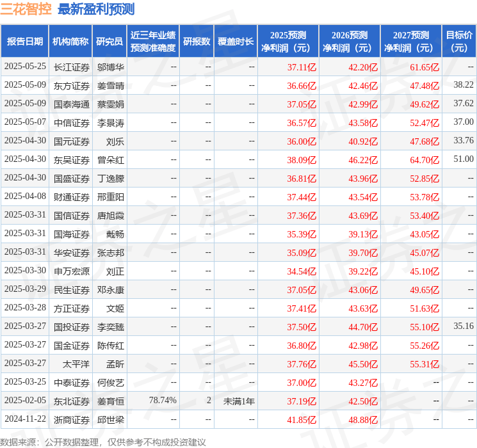Click the 46.22亿 profit value
The width and height of the screenshot is (477, 448).
pyautogui.click(x=363, y=160)
